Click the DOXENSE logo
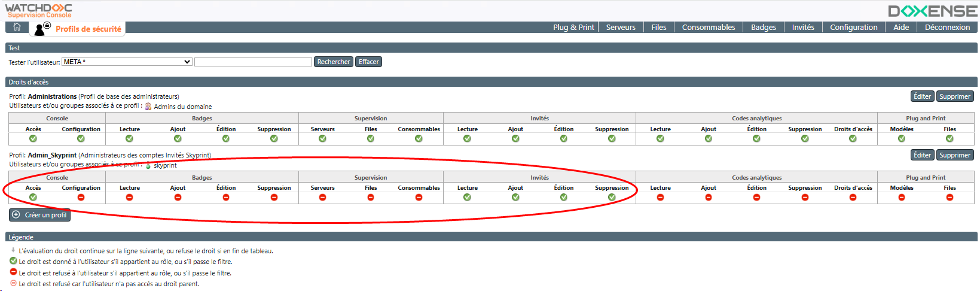Image resolution: width=980 pixels, height=291 pixels. [932, 11]
